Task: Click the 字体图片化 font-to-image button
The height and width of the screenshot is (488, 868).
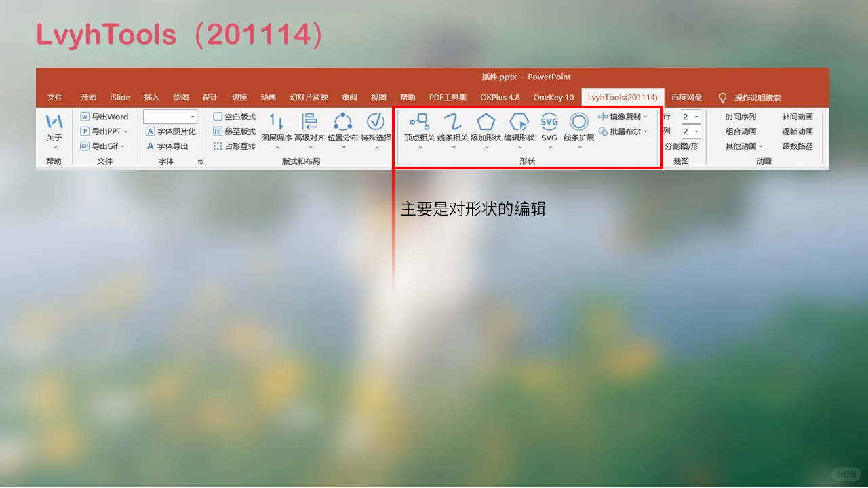Action: pos(171,131)
